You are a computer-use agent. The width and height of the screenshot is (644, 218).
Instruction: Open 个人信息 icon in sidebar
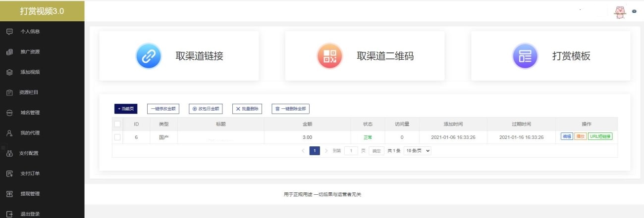click(9, 32)
